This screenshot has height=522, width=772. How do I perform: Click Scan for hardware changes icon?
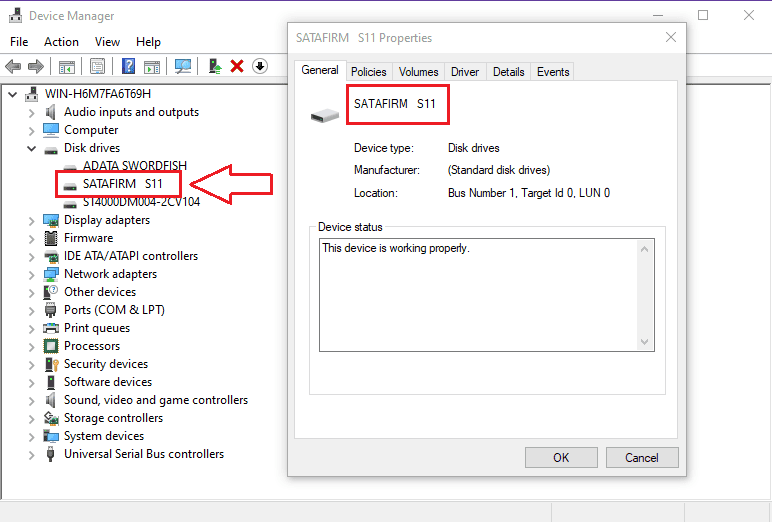coord(183,66)
